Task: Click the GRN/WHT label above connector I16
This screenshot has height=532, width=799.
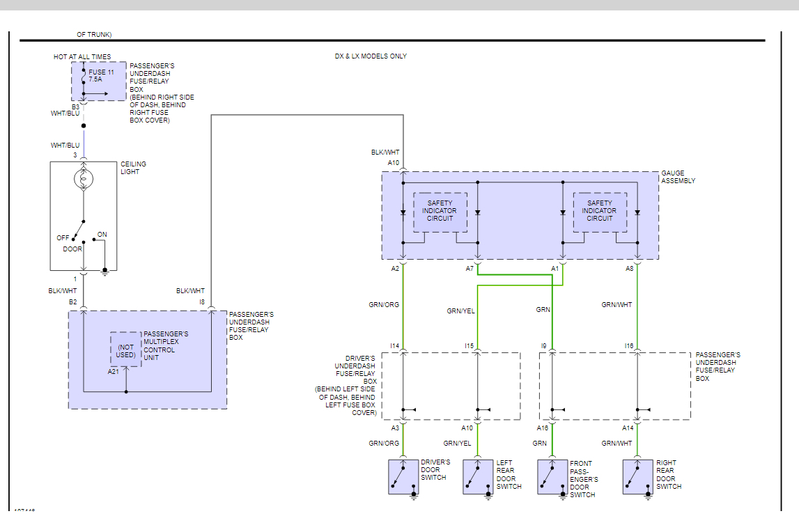Action: coord(616,304)
